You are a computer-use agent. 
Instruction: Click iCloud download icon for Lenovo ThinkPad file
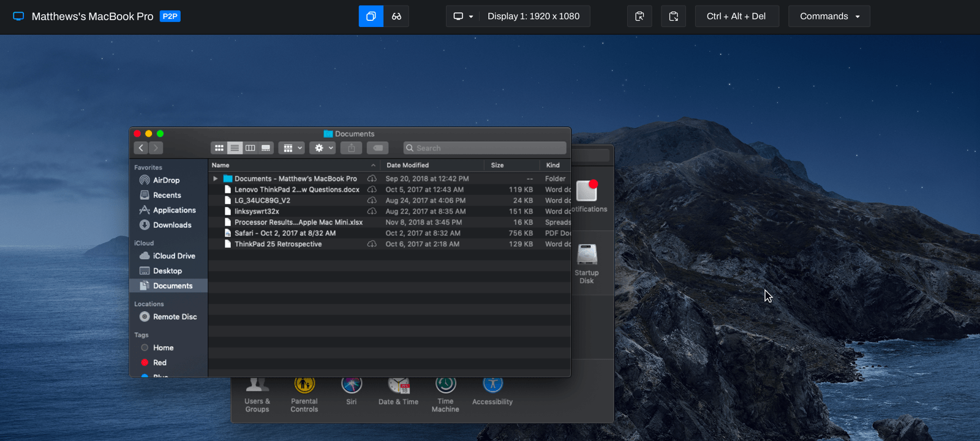(x=372, y=189)
